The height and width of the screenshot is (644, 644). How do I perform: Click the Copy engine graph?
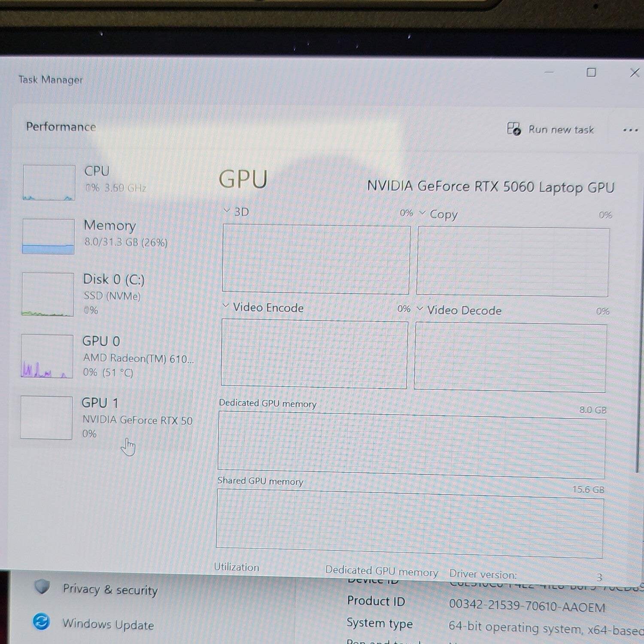pos(513,262)
